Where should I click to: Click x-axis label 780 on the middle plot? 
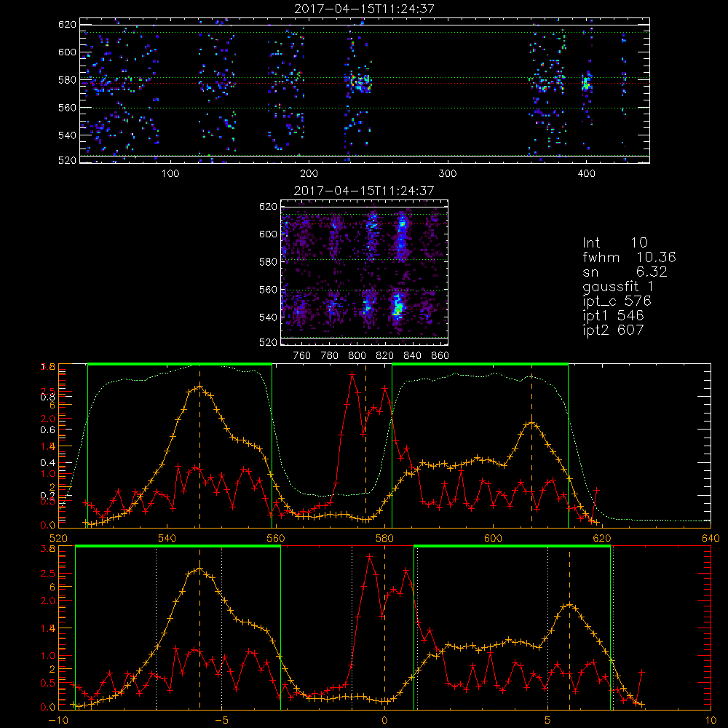330,356
